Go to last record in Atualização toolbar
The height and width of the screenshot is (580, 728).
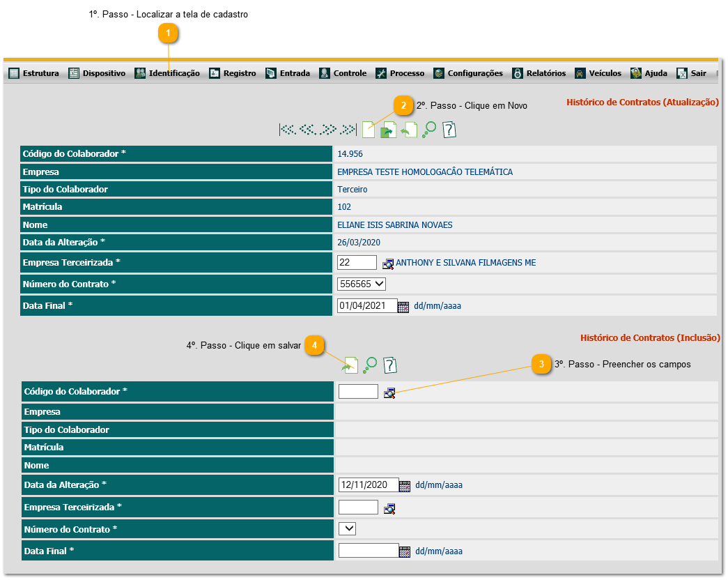[348, 130]
